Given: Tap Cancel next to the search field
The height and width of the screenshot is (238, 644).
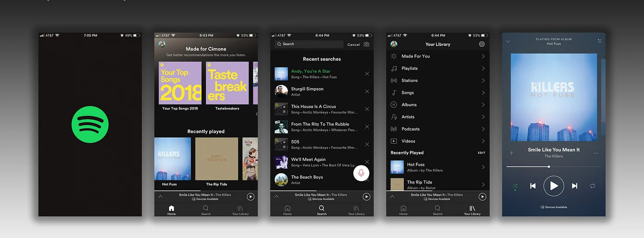Looking at the screenshot, I should (x=354, y=45).
